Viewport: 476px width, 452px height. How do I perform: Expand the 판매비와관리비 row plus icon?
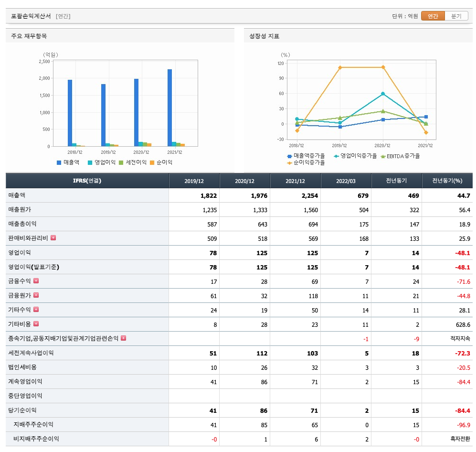(53, 238)
